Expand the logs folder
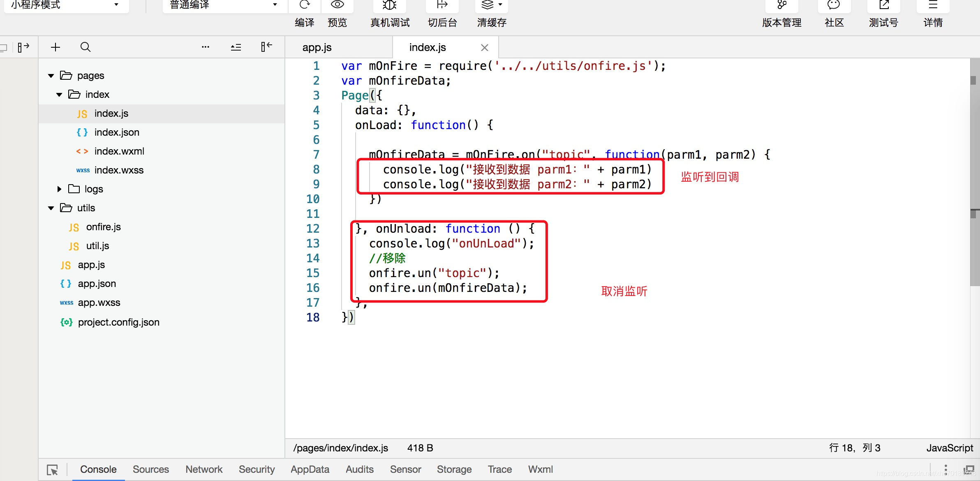980x481 pixels. (x=59, y=189)
